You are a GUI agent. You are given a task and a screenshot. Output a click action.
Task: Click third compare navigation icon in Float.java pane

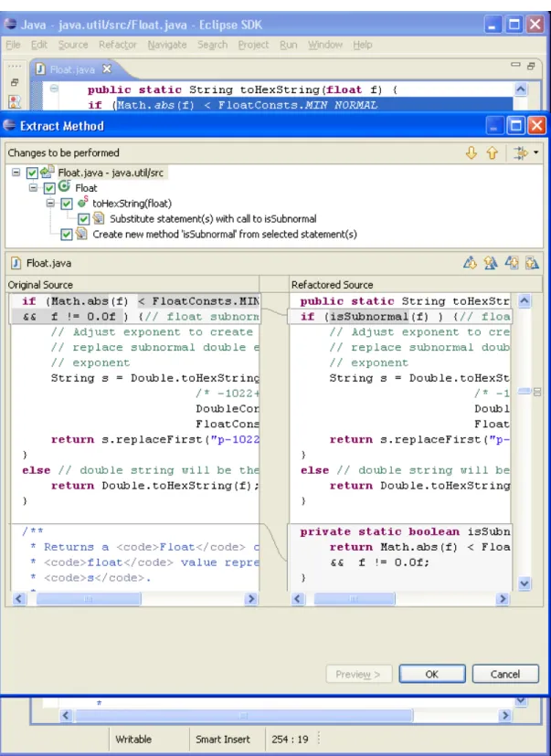[x=512, y=263]
